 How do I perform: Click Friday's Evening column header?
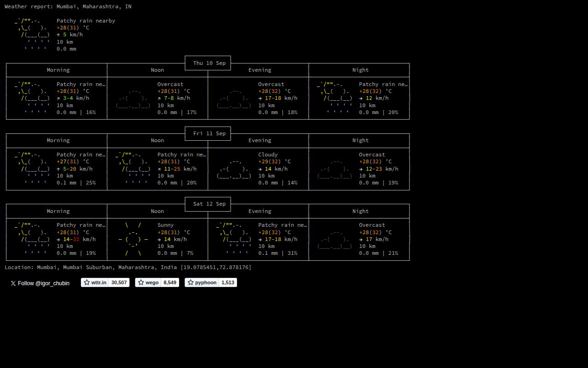pos(260,140)
